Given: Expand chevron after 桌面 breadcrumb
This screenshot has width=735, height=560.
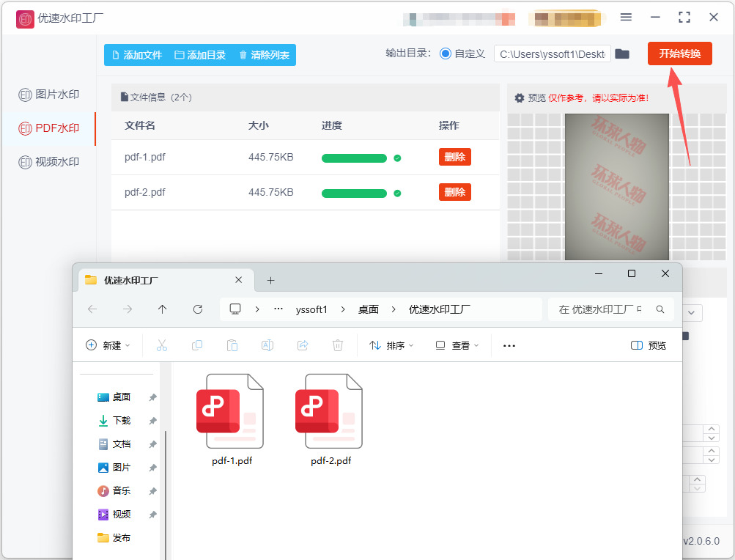Looking at the screenshot, I should 394,309.
